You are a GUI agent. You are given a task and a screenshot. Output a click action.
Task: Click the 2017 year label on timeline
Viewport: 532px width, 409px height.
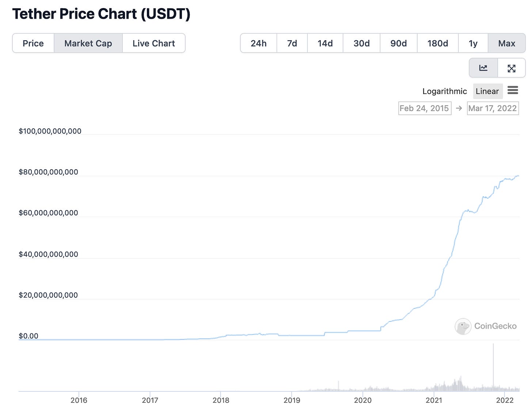click(150, 400)
